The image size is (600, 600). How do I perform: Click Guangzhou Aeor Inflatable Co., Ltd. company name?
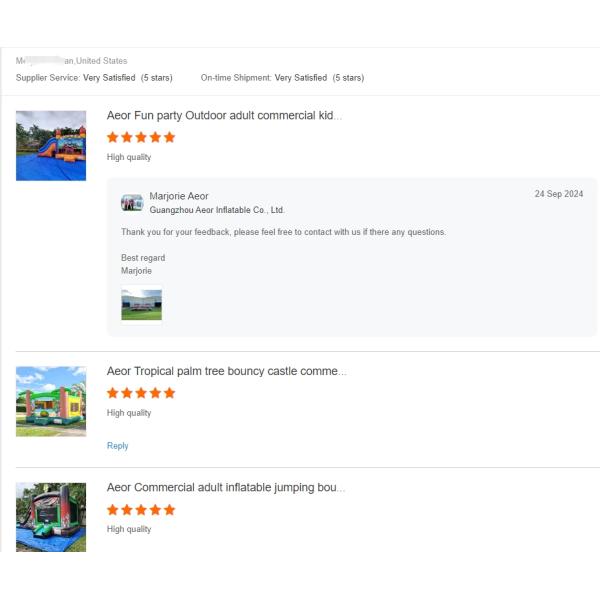[217, 210]
